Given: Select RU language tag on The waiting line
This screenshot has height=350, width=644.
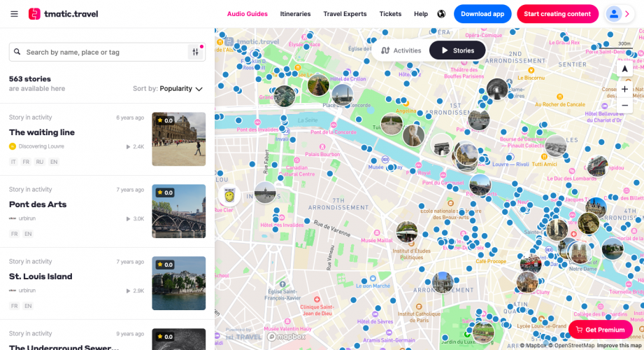Looking at the screenshot, I should 39,162.
